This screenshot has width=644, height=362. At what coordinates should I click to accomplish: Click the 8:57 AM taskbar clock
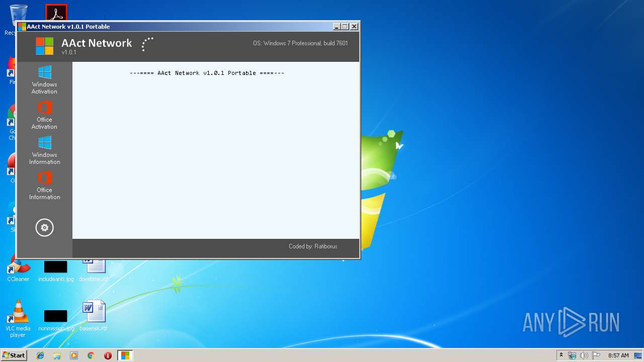618,355
